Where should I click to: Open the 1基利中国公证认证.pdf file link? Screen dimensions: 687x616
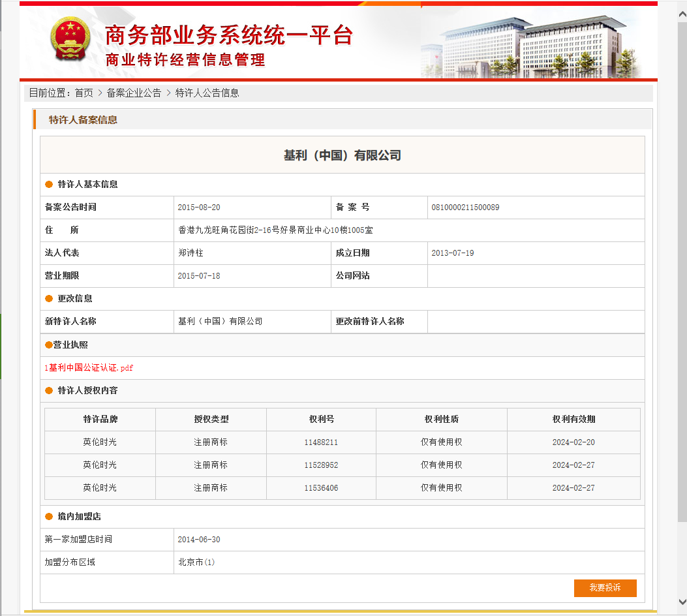[89, 368]
